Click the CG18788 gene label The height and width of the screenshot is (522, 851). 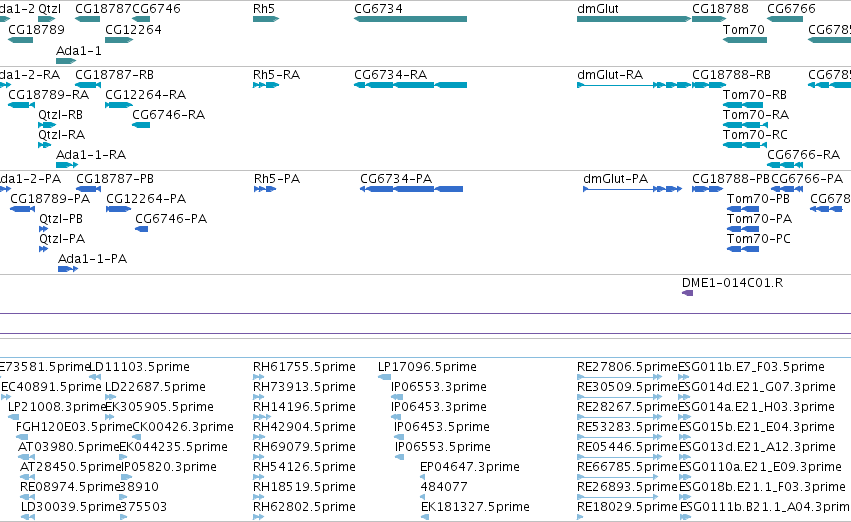[x=720, y=9]
